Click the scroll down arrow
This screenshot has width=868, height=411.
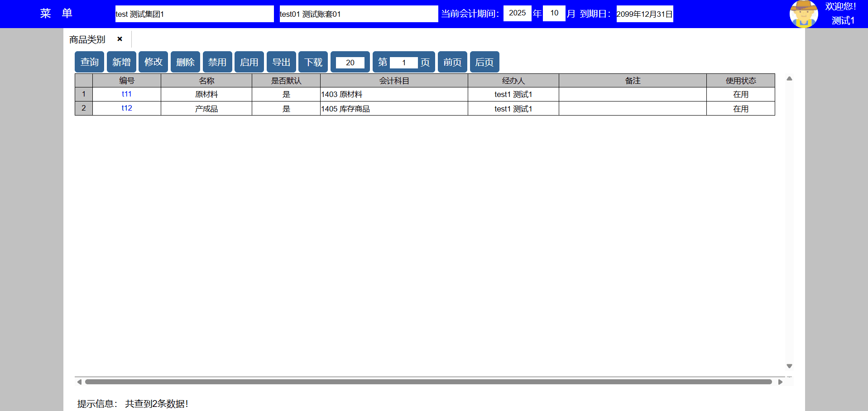click(789, 366)
